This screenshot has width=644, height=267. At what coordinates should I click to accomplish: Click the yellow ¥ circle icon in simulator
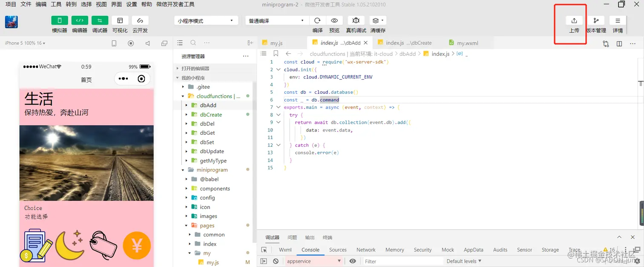(137, 246)
